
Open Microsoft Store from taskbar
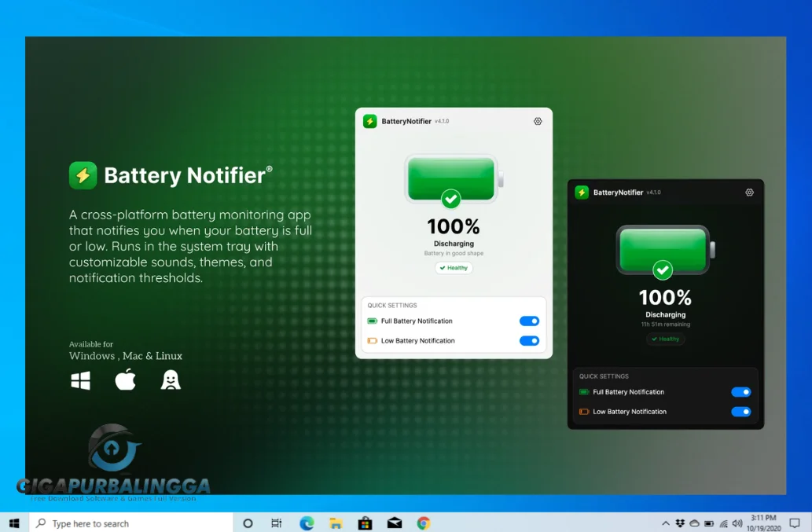click(365, 523)
